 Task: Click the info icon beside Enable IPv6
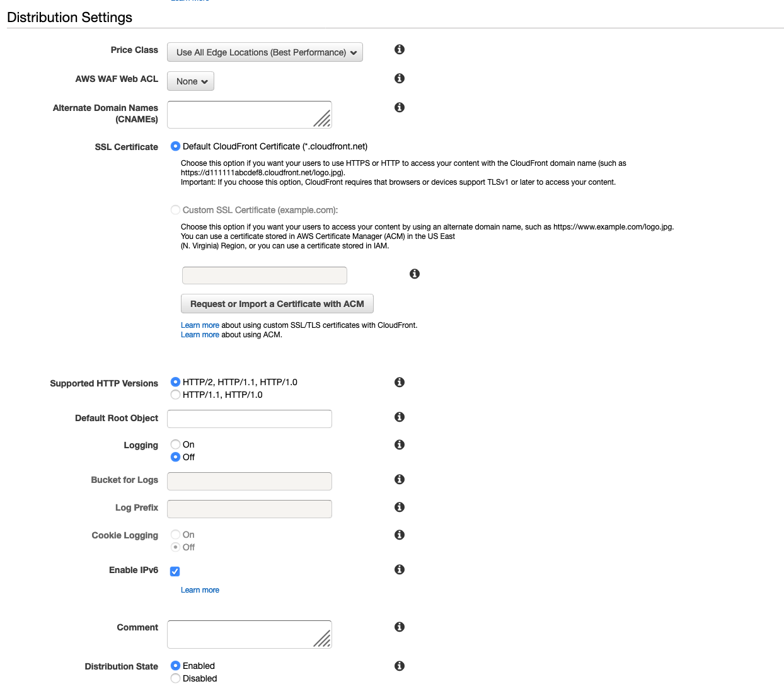point(400,570)
